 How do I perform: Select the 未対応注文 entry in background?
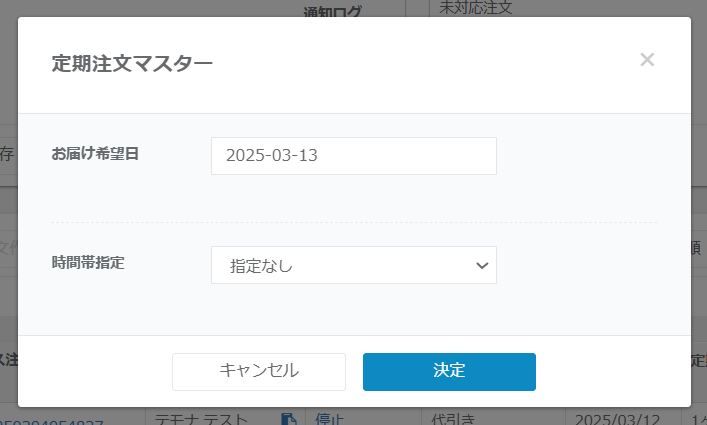tap(476, 8)
